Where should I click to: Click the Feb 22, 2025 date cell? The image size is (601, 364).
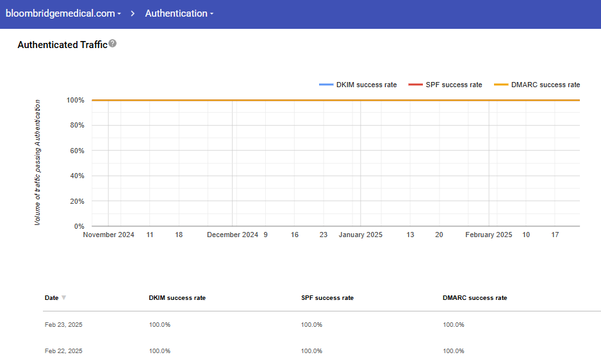click(63, 351)
